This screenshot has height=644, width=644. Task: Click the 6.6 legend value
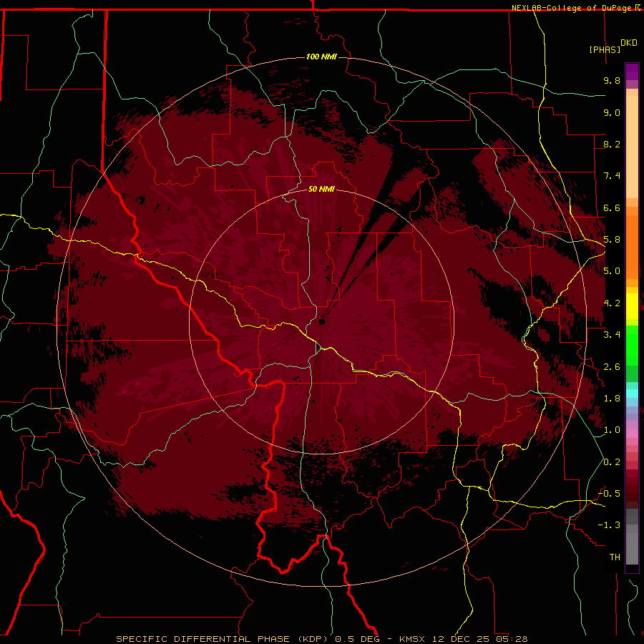[612, 208]
